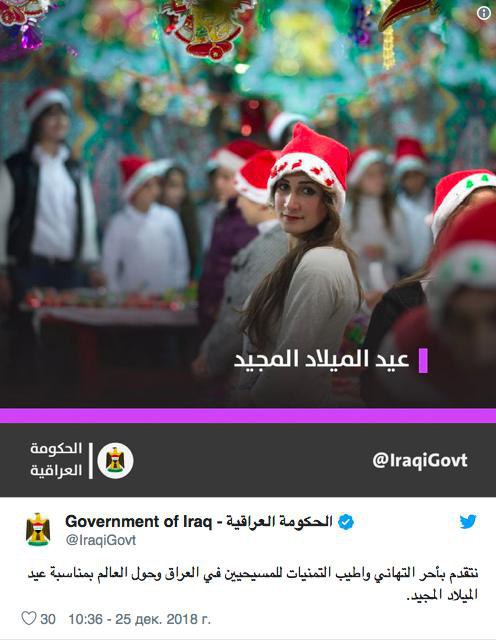Click the purple marker beside the Arabic caption

coord(423,361)
